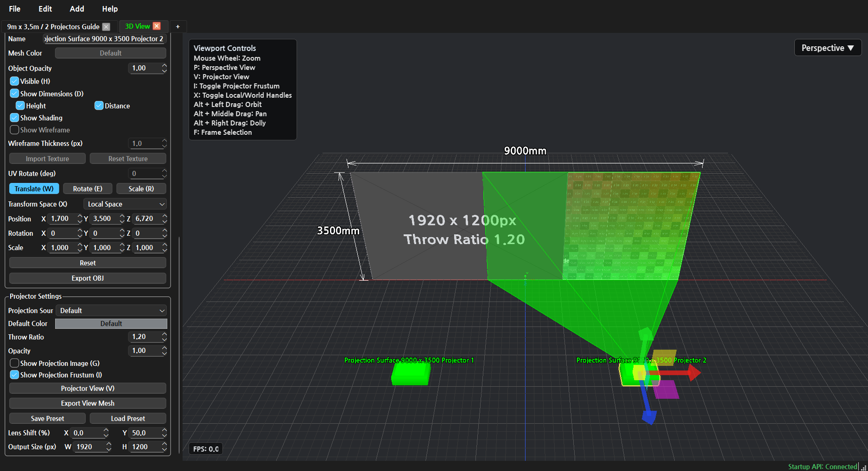Click the Position X stepper arrows
Image resolution: width=868 pixels, height=471 pixels.
pos(80,219)
